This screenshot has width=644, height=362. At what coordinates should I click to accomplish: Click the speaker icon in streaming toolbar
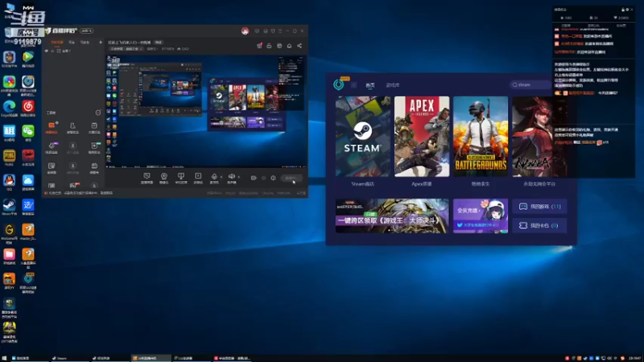coord(232,178)
